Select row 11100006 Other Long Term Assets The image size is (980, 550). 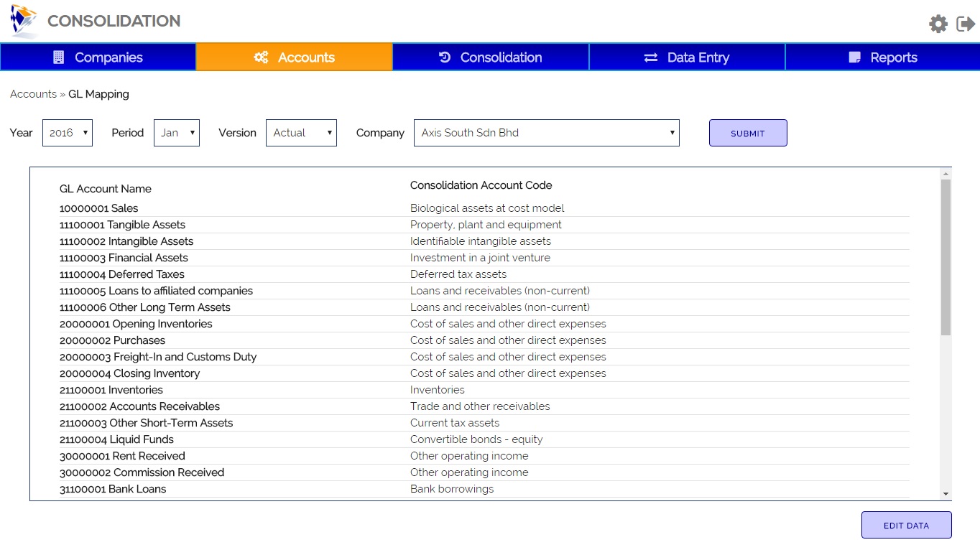coord(484,307)
